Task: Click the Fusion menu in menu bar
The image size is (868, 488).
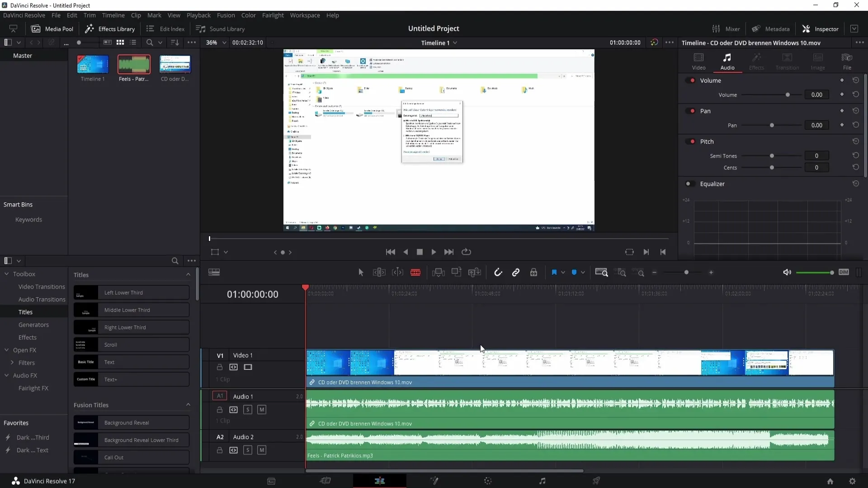Action: [225, 15]
